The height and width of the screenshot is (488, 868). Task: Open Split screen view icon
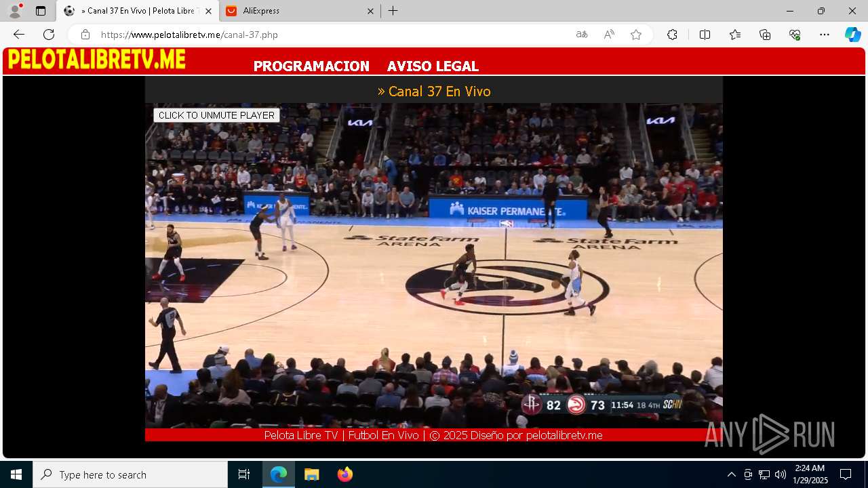click(705, 35)
